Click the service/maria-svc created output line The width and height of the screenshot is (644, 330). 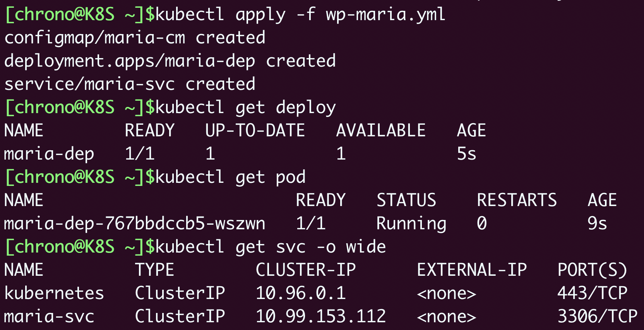coord(130,84)
